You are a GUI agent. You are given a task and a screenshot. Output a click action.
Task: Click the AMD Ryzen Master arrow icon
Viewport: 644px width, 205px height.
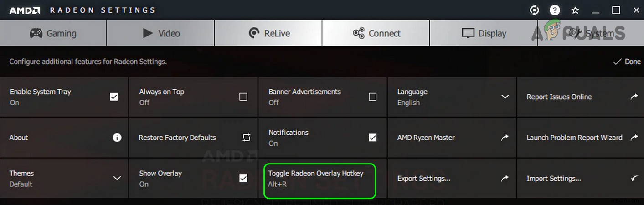click(505, 138)
